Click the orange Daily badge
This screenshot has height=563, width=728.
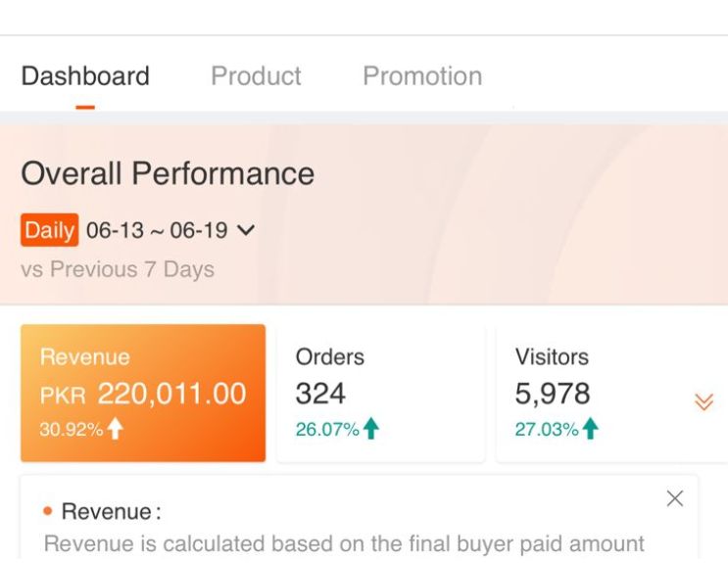(49, 231)
